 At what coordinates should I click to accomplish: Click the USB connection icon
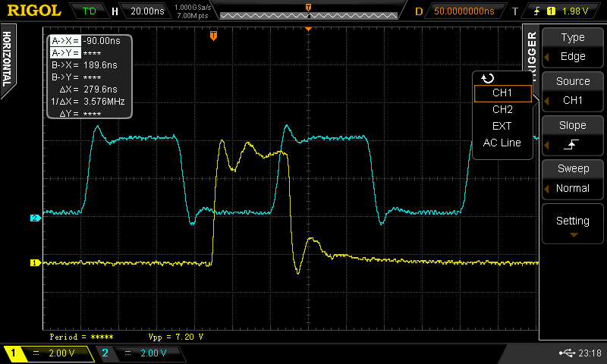click(x=567, y=353)
